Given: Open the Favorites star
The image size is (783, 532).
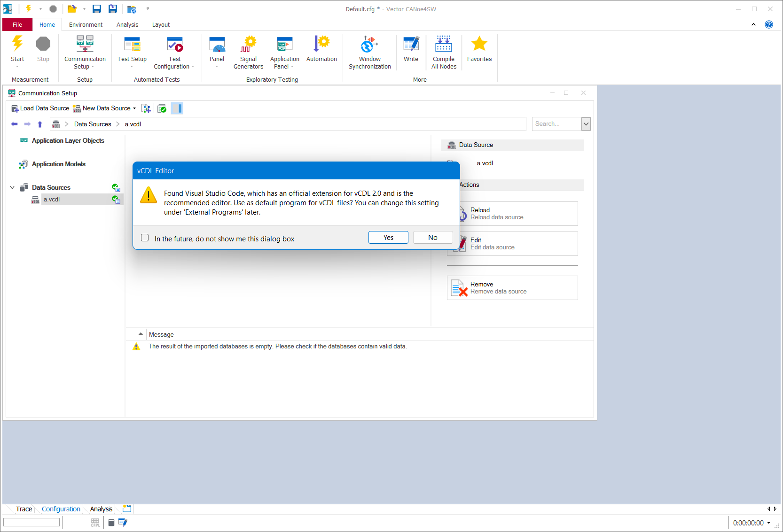Looking at the screenshot, I should 479,44.
